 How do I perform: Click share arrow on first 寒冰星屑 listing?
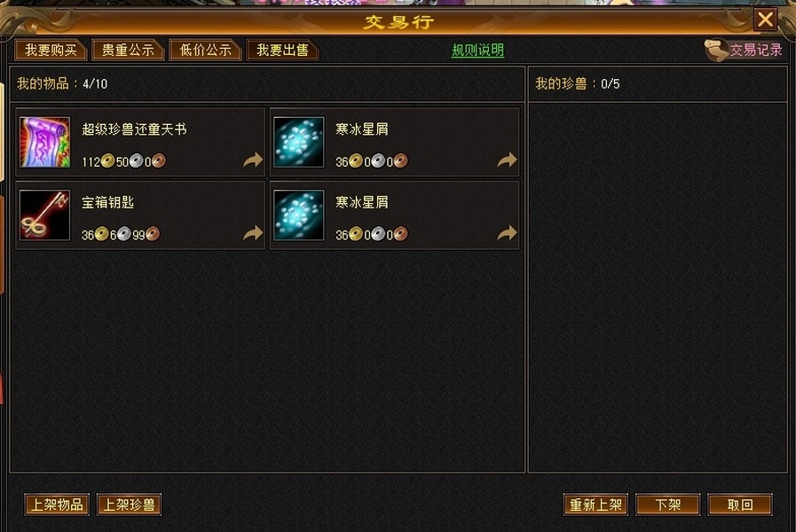[x=507, y=160]
